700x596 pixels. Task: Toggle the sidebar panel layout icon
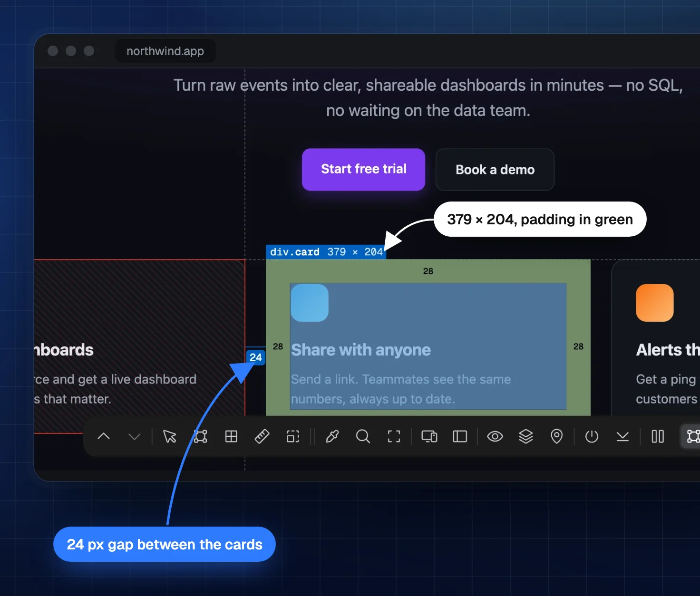point(460,436)
